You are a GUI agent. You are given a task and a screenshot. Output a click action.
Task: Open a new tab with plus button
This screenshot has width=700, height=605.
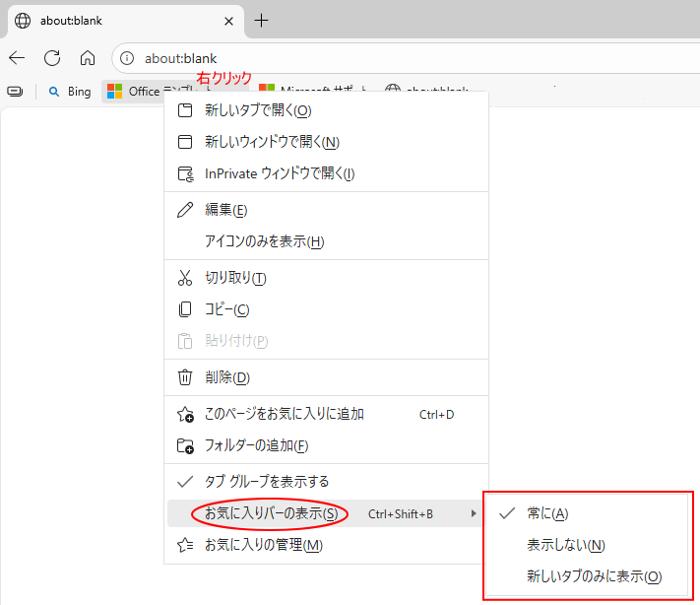click(261, 21)
